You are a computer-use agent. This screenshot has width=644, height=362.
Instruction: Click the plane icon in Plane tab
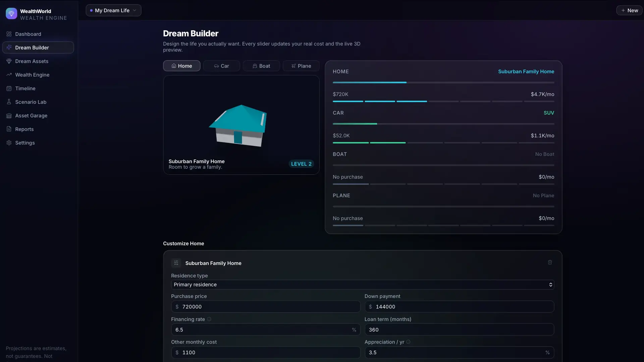[x=293, y=66]
